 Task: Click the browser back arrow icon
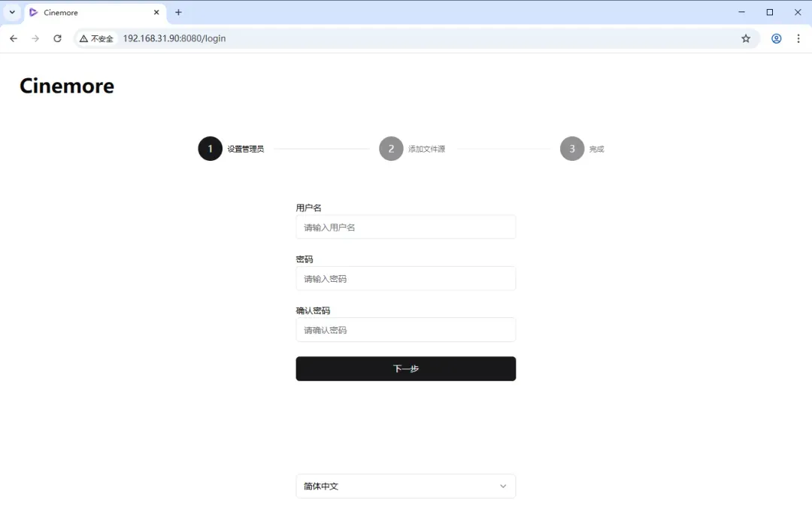click(x=13, y=38)
